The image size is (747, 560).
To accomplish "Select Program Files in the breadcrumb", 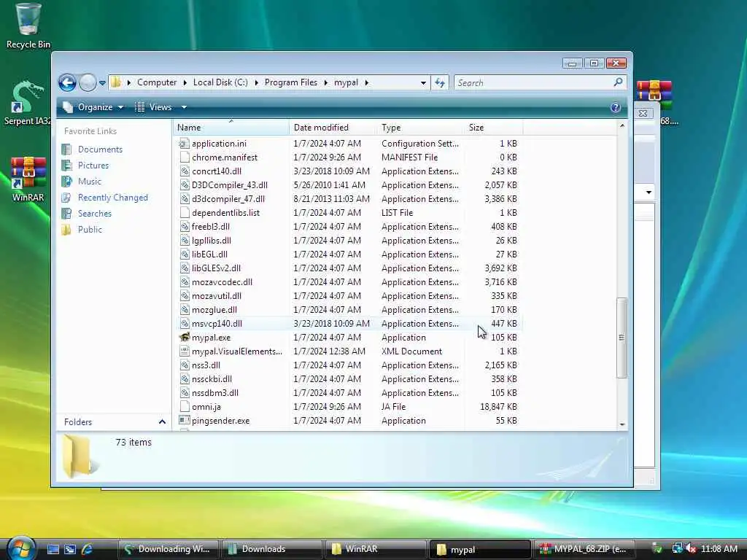I will coord(290,82).
